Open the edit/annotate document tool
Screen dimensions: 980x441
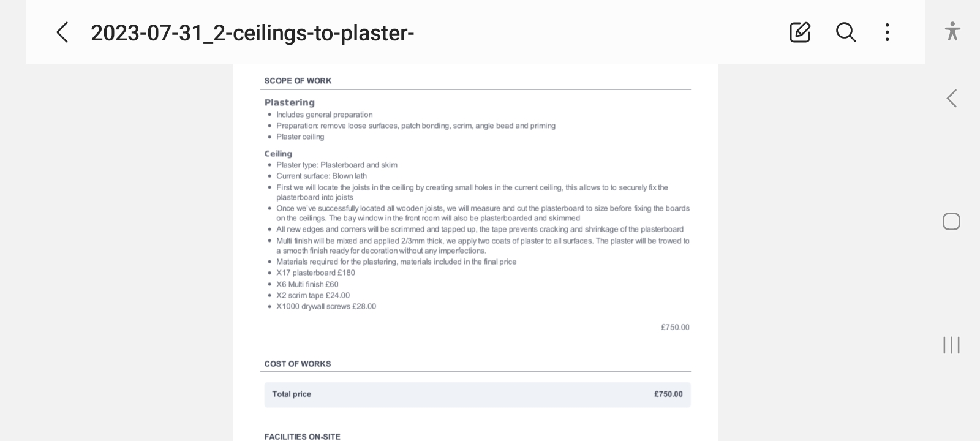pos(800,32)
